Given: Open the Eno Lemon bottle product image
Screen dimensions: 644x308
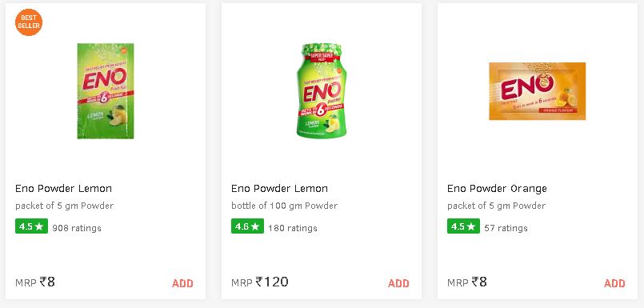Looking at the screenshot, I should pyautogui.click(x=322, y=90).
